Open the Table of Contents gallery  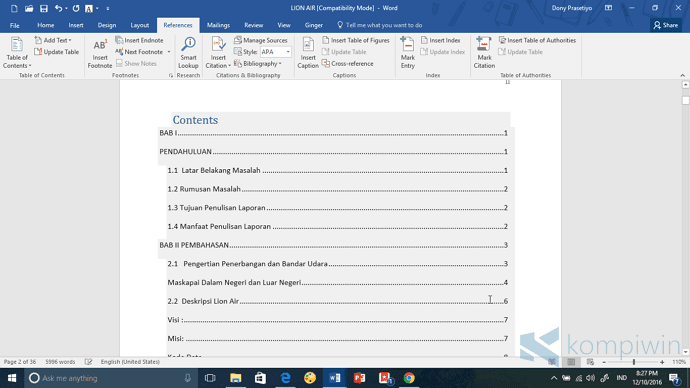[x=17, y=52]
